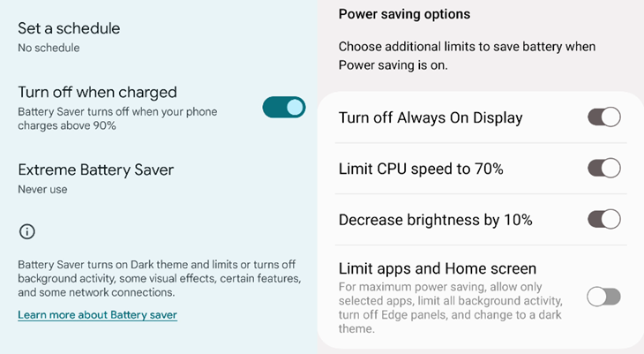644x354 pixels.
Task: Tap the Turn off when charged label
Action: [97, 92]
